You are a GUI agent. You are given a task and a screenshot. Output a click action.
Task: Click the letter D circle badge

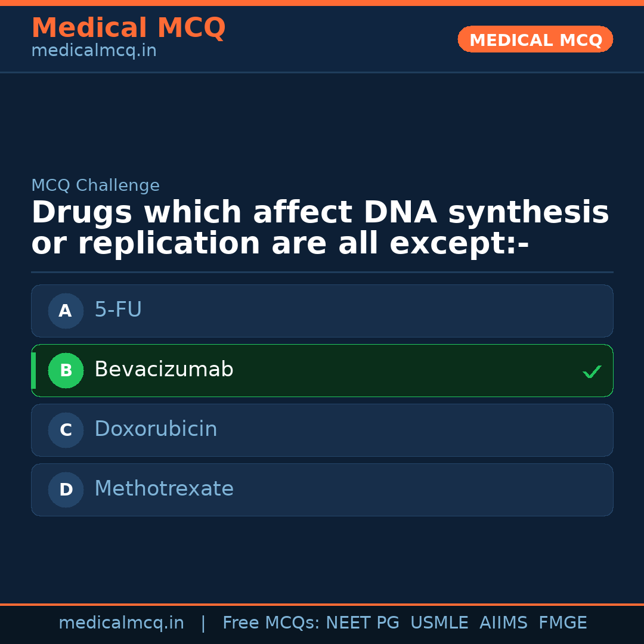[66, 490]
